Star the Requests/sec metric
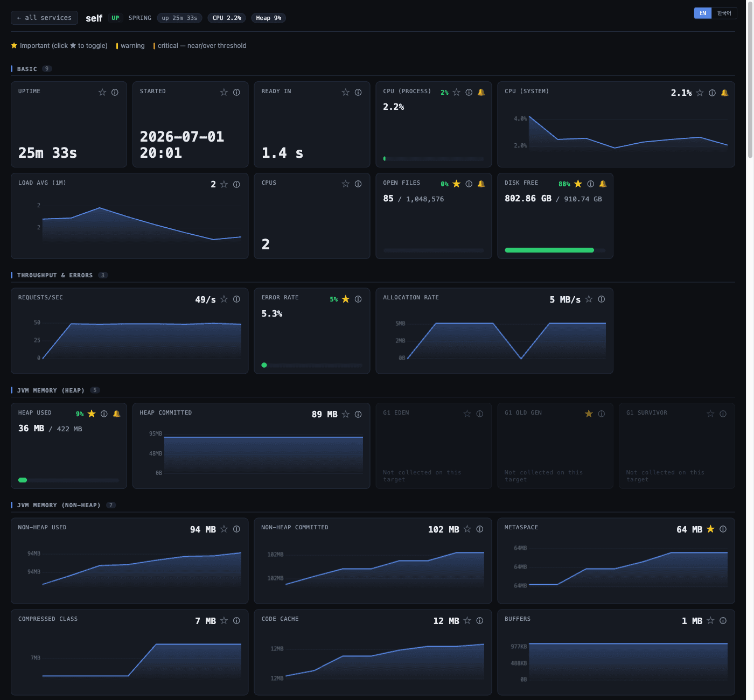This screenshot has height=700, width=754. pyautogui.click(x=224, y=299)
